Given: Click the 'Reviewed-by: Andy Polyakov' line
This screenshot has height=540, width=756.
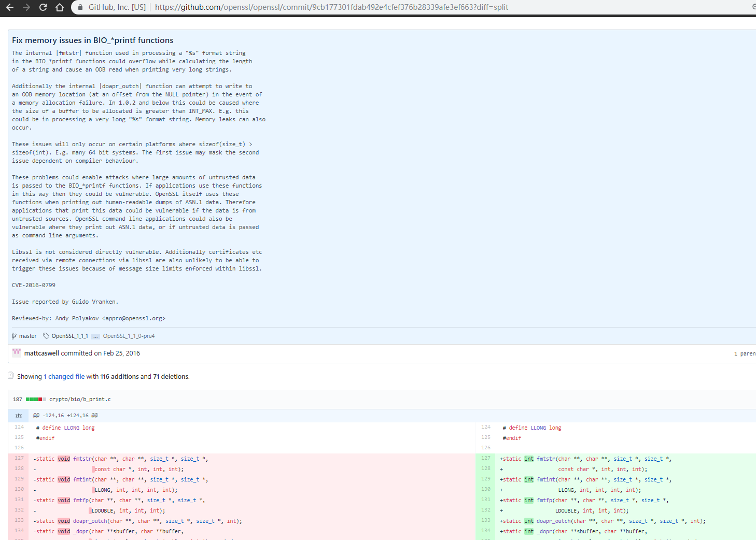Looking at the screenshot, I should coord(89,318).
